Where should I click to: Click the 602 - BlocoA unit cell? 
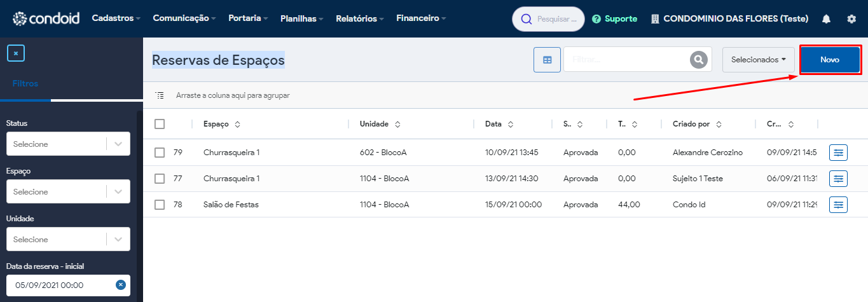coord(383,153)
